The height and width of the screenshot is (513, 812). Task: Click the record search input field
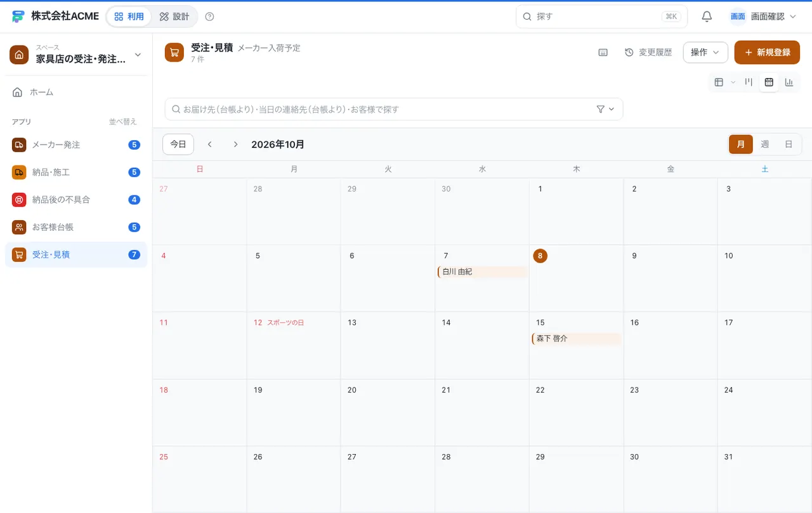[x=394, y=109]
